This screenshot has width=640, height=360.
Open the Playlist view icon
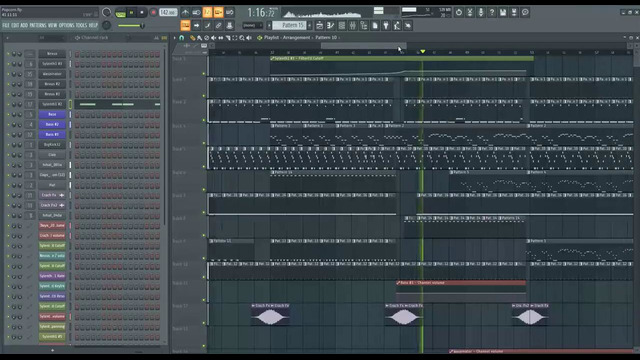[320, 26]
